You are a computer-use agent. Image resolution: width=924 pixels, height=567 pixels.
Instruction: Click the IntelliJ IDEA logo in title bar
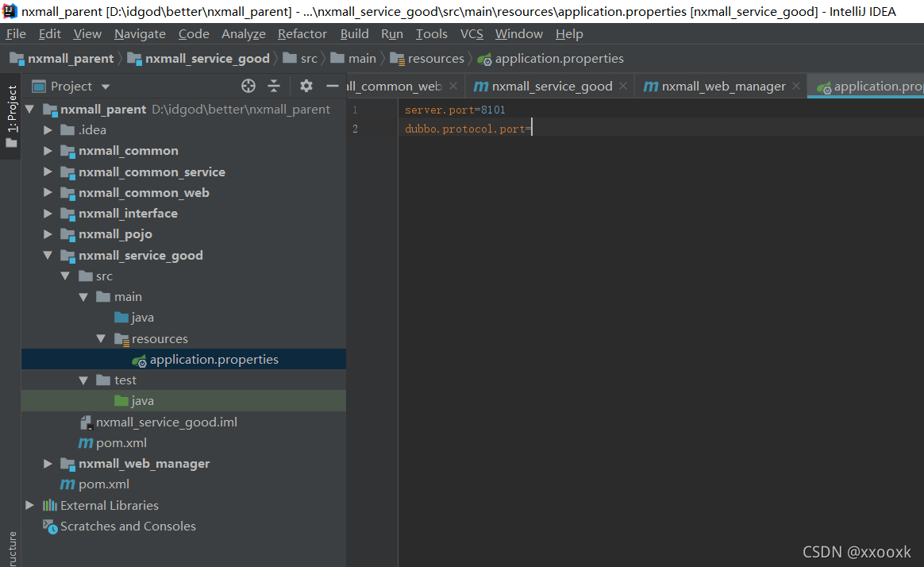pyautogui.click(x=10, y=11)
